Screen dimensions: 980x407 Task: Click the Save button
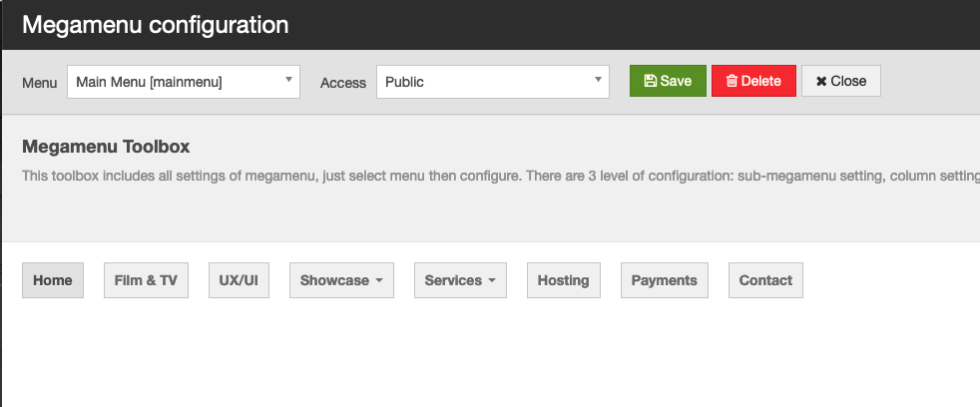pos(668,81)
